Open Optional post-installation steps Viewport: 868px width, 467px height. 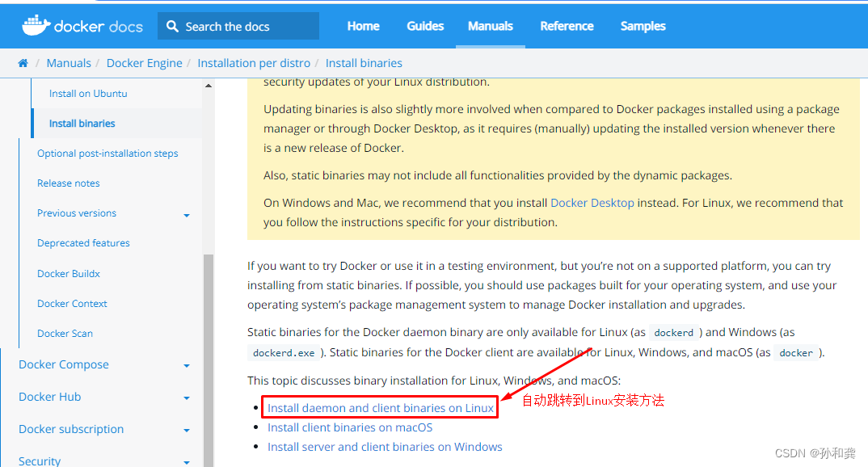[x=107, y=154]
